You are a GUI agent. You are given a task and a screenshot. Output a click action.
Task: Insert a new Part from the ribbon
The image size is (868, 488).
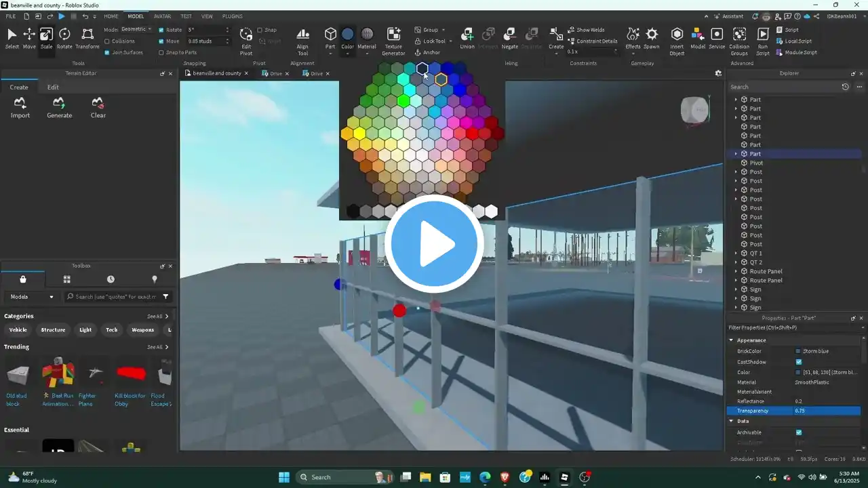tap(330, 39)
